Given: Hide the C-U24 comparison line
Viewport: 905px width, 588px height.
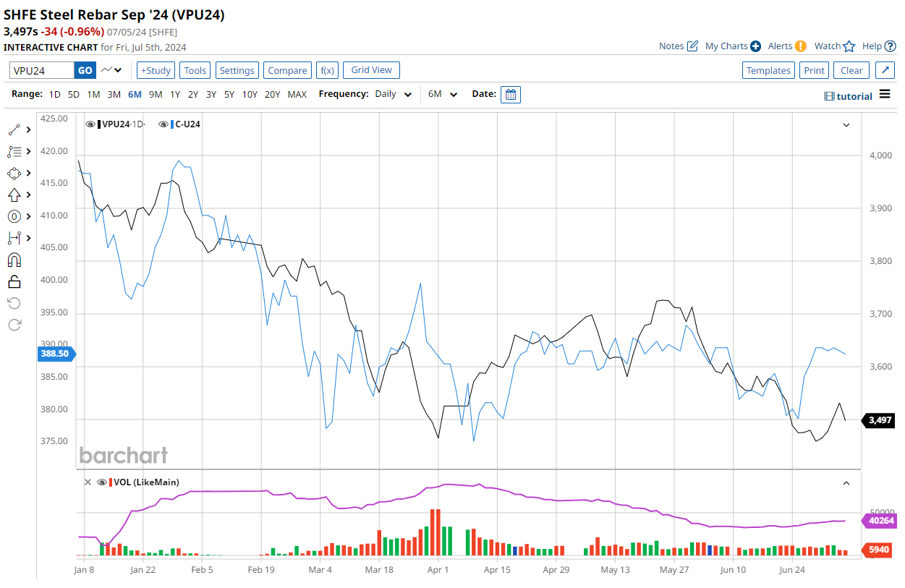Looking at the screenshot, I should [x=163, y=124].
